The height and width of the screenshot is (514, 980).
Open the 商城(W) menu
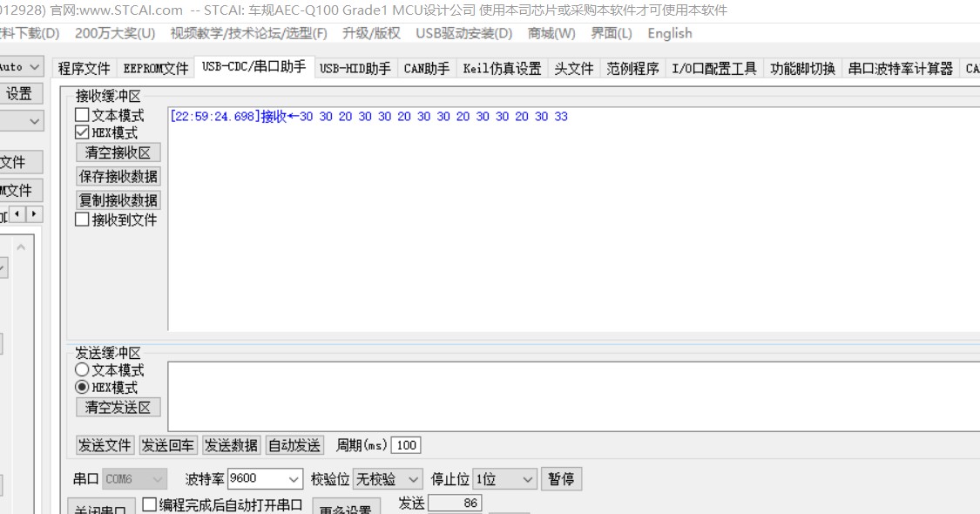551,33
